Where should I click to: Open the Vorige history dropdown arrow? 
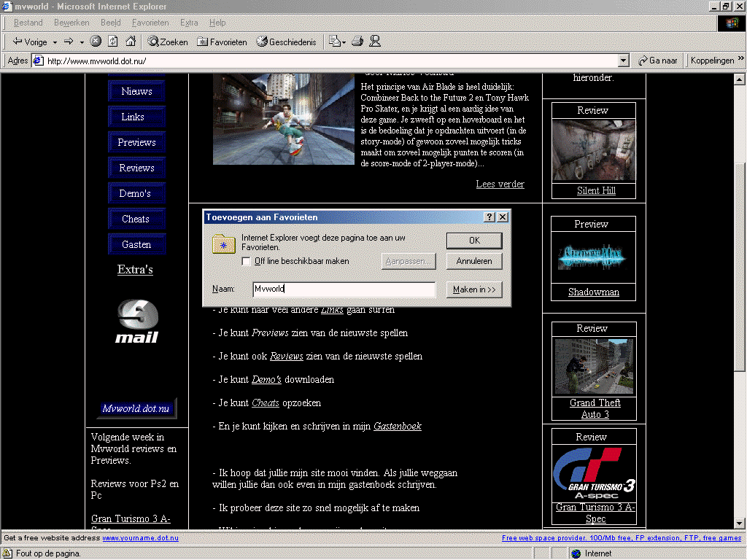55,42
